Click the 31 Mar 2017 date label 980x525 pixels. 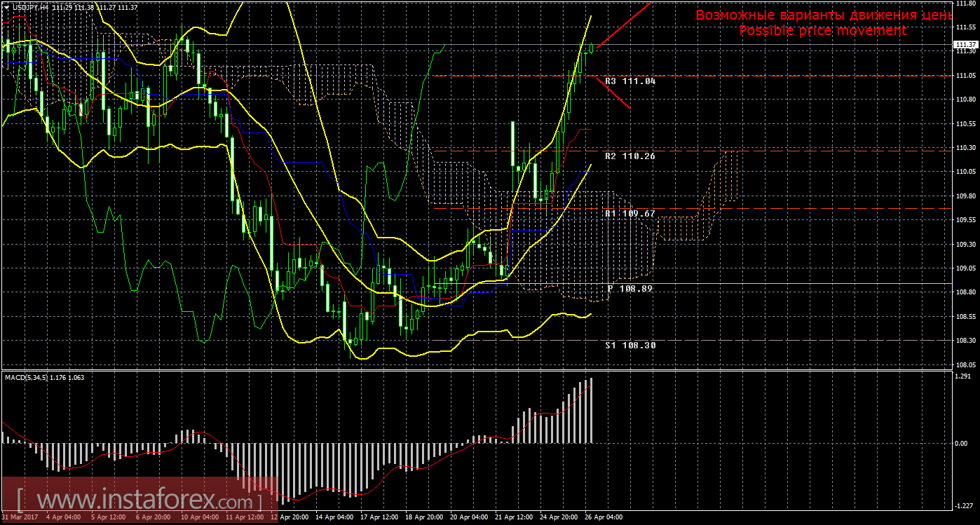tap(19, 518)
